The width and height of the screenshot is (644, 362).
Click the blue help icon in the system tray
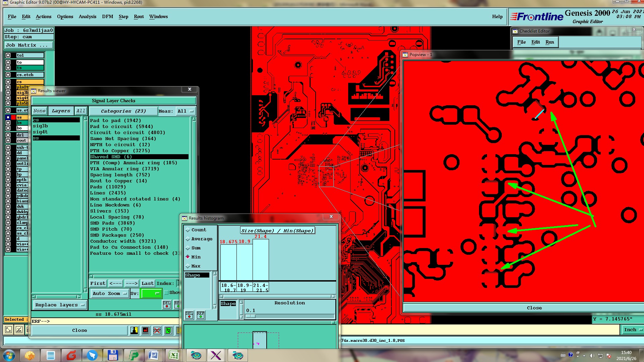pos(571,355)
